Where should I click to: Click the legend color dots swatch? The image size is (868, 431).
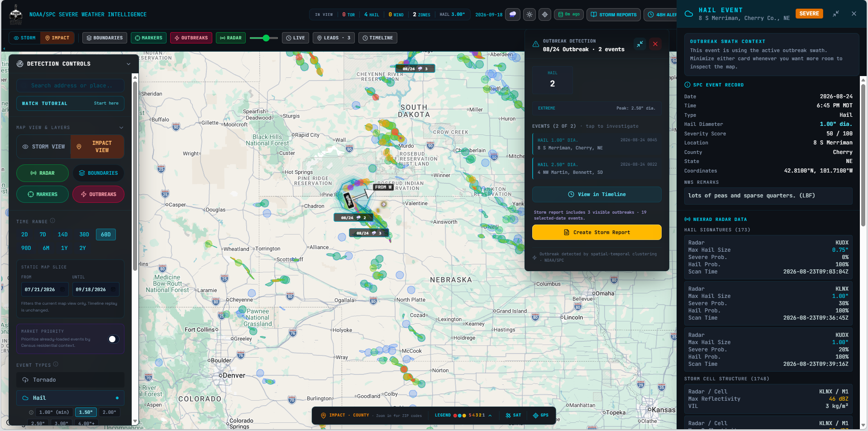point(460,415)
